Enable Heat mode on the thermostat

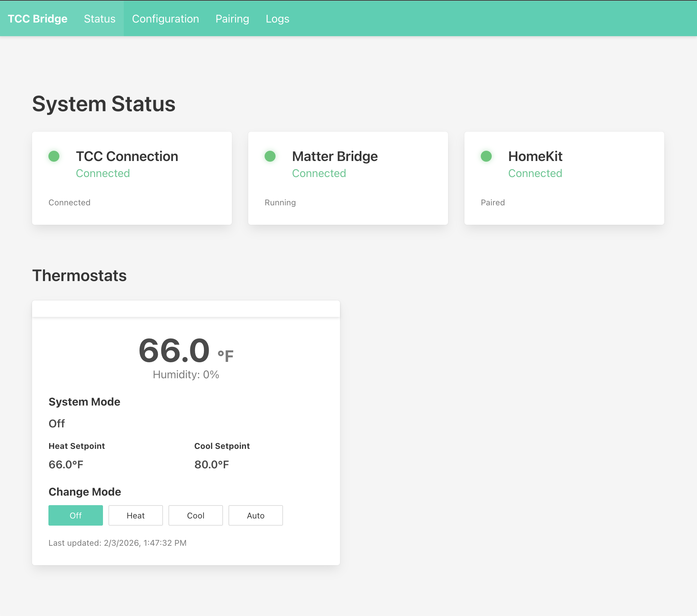point(135,515)
